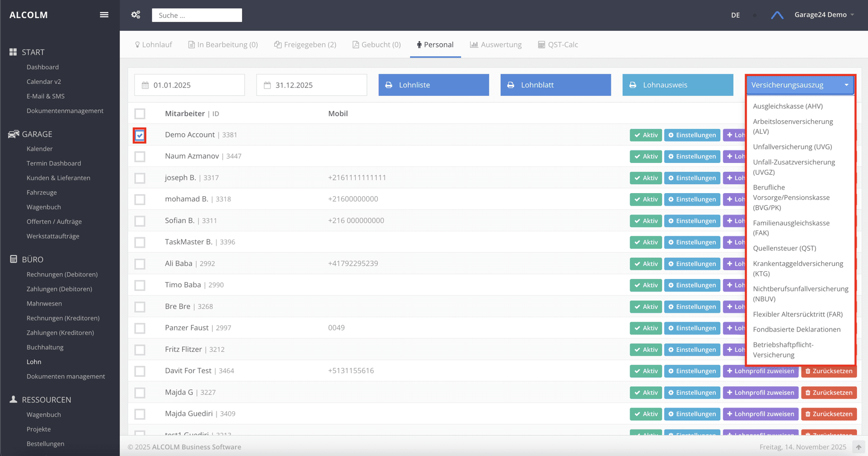Check the joseph B. row checkbox
This screenshot has width=868, height=456.
pyautogui.click(x=139, y=178)
